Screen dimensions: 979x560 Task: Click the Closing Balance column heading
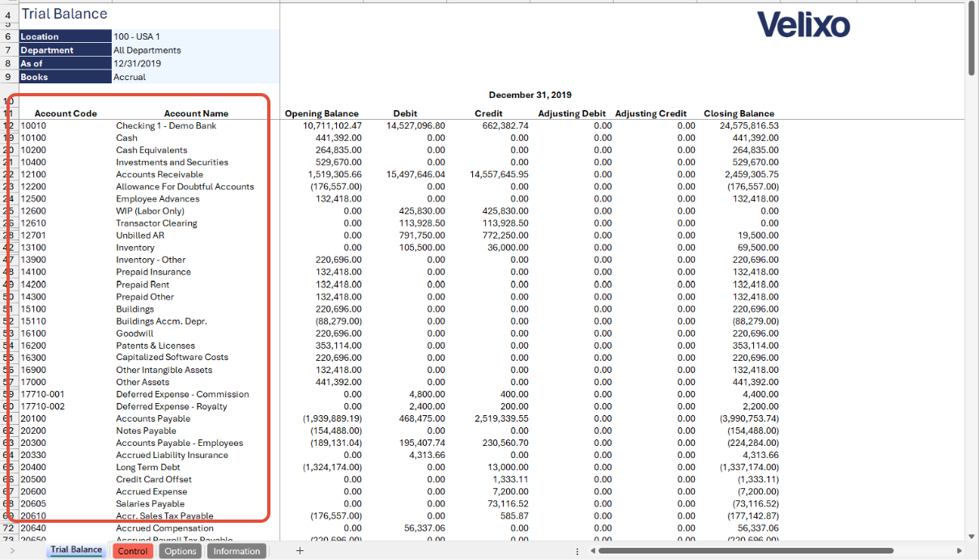(739, 113)
